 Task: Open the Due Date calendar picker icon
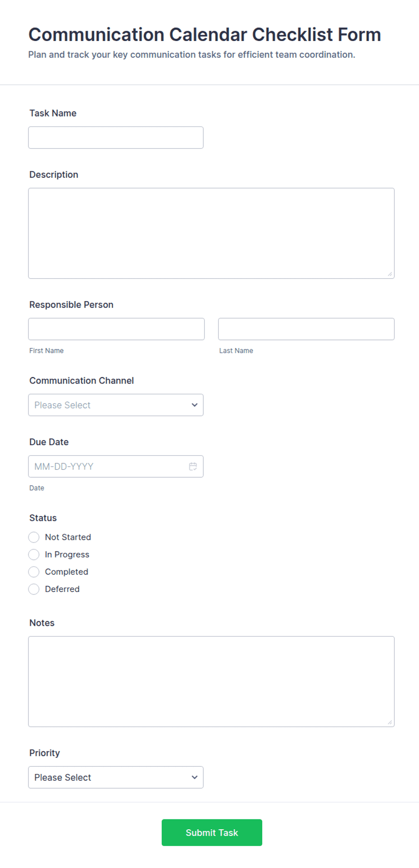point(193,466)
